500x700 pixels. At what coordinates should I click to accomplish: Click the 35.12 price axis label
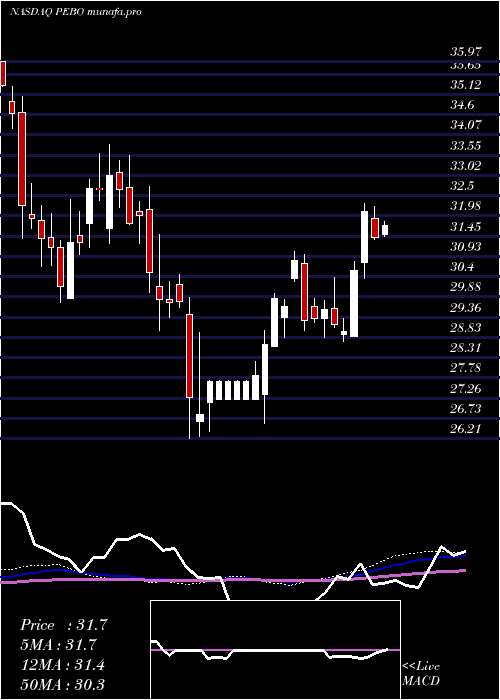point(466,84)
